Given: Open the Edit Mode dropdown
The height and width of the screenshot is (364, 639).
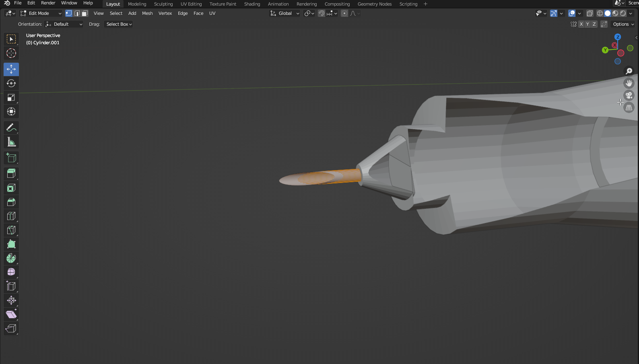Looking at the screenshot, I should 41,13.
